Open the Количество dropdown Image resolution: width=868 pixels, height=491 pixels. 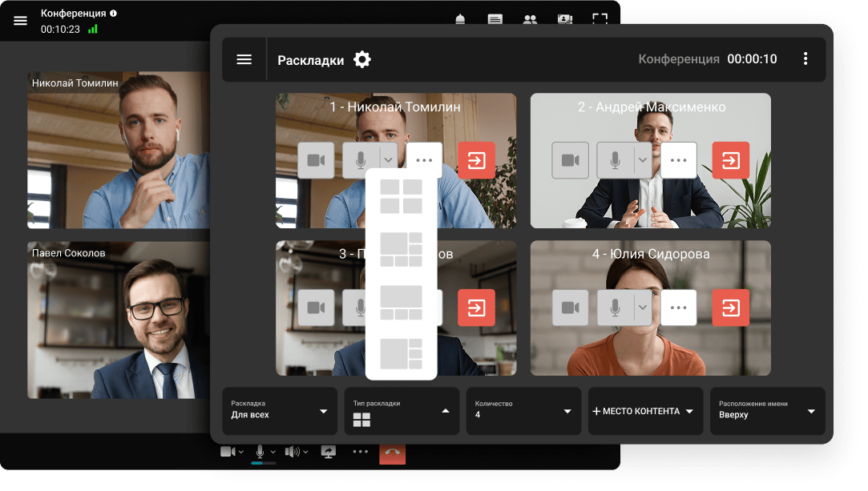[523, 411]
